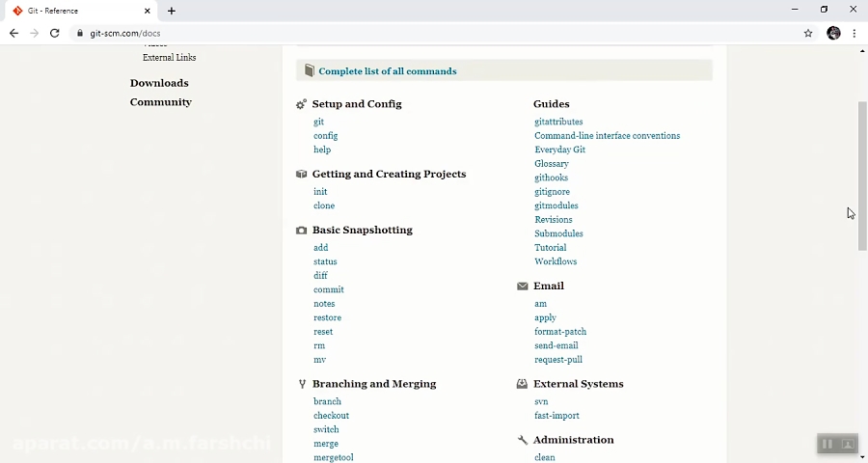This screenshot has height=463, width=868.
Task: Open Complete list of all commands
Action: coord(387,71)
